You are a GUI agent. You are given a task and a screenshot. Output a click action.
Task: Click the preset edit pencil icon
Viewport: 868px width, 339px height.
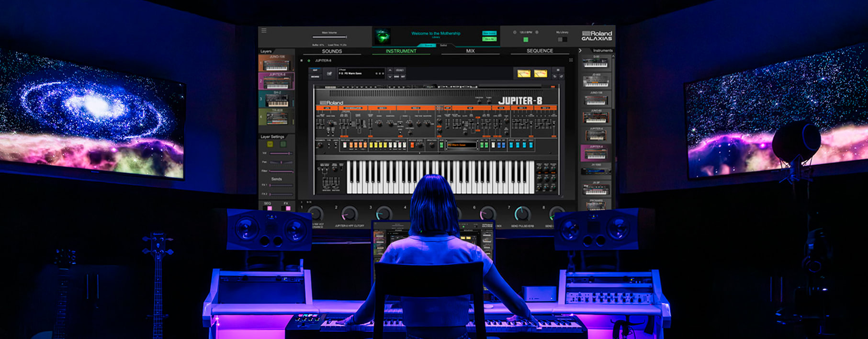pos(329,73)
